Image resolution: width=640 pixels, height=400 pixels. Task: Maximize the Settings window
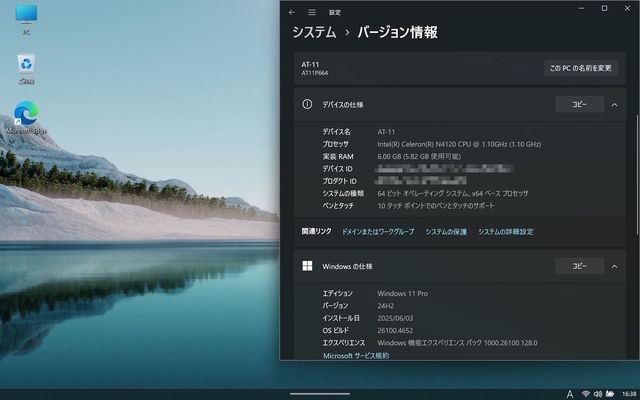point(604,8)
